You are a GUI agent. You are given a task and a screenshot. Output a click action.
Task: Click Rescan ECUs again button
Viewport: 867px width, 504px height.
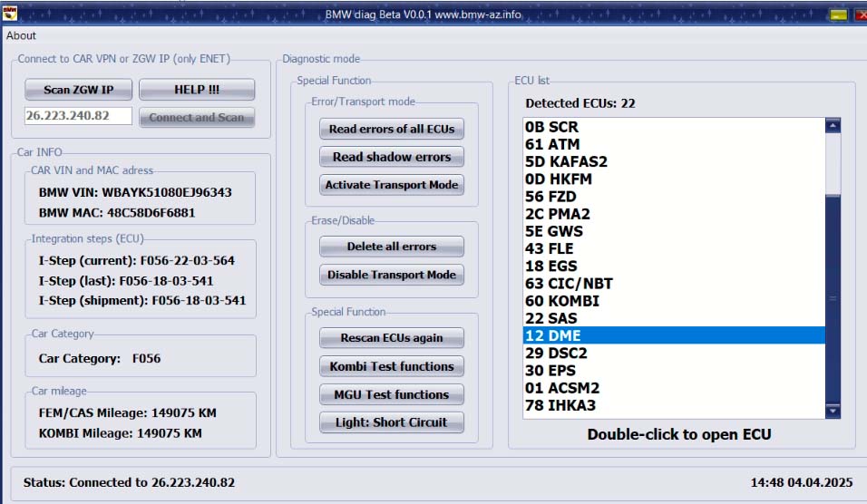point(392,337)
